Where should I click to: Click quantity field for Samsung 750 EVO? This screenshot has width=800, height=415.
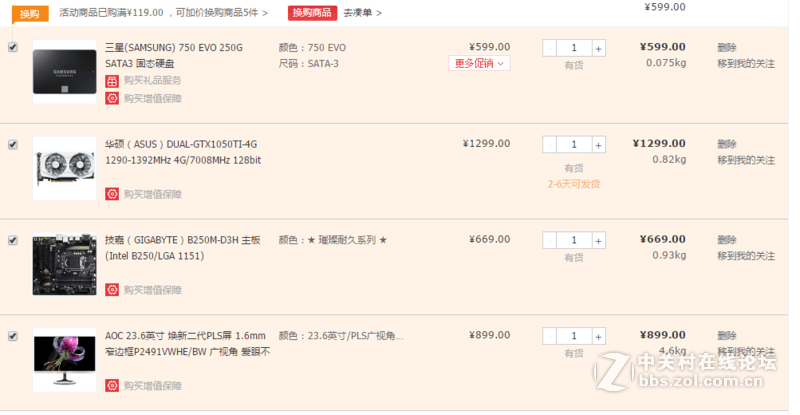coord(574,48)
